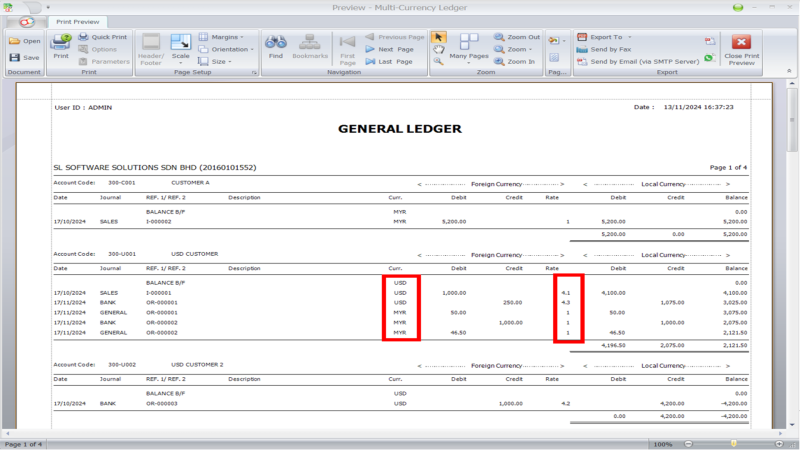The width and height of the screenshot is (800, 450).
Task: Click the page watermark icon
Action: click(x=554, y=58)
